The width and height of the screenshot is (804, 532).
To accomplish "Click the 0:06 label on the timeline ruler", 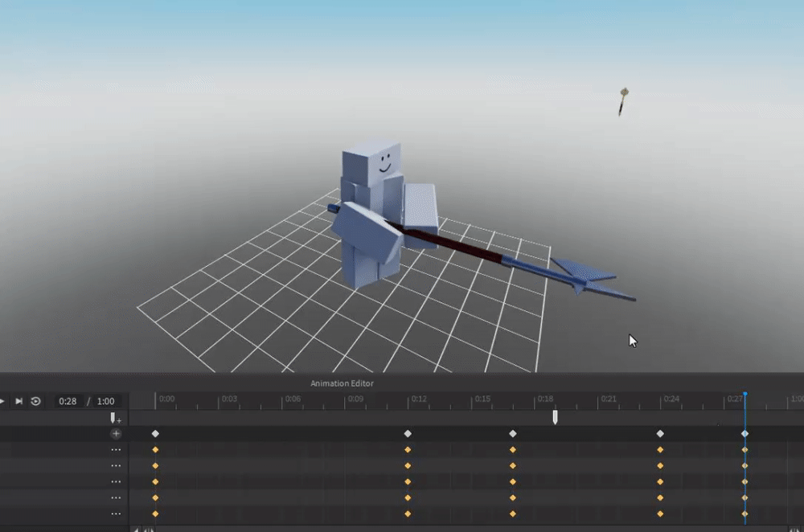I will pos(293,399).
